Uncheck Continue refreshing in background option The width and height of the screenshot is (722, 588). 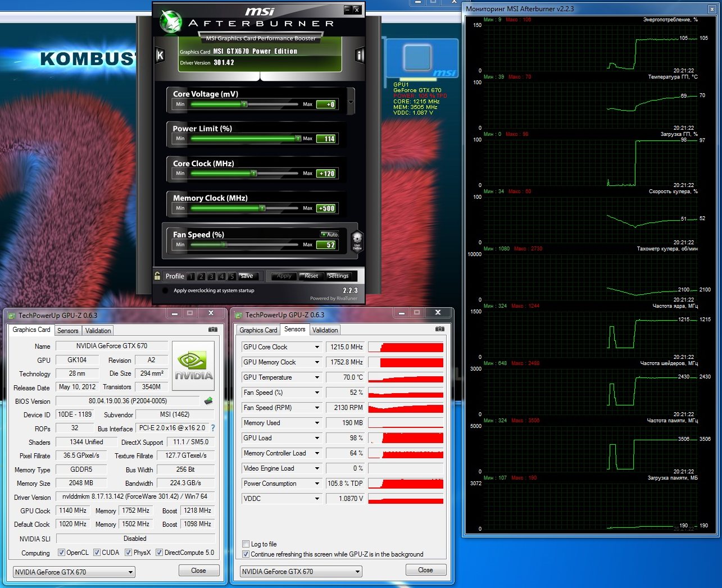[x=246, y=554]
